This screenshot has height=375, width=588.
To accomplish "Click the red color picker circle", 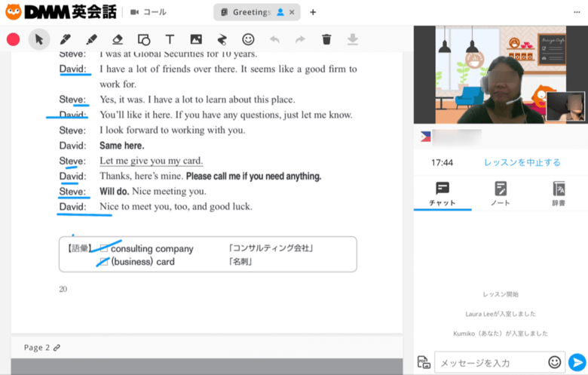I will click(x=13, y=39).
